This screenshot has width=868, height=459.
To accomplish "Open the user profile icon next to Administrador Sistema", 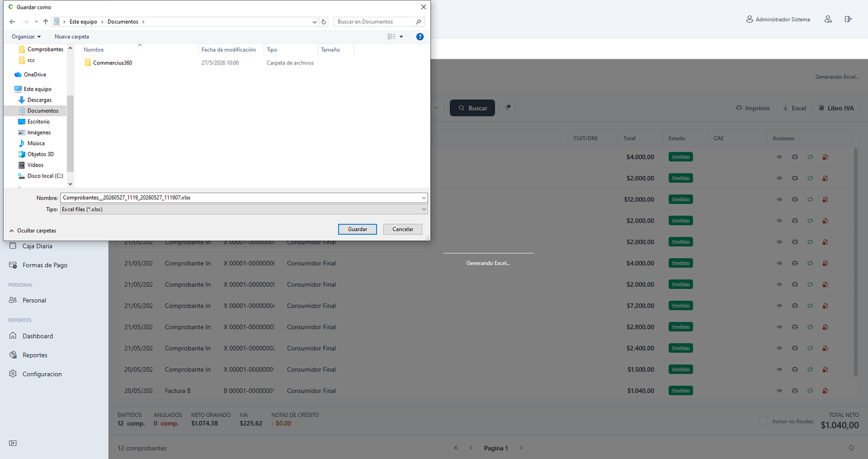I will [828, 19].
